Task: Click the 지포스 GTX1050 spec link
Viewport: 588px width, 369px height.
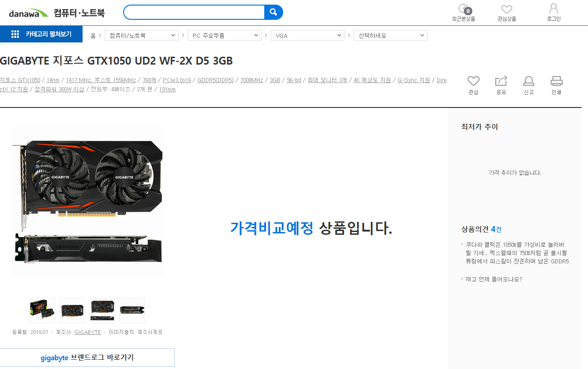Action: 20,80
